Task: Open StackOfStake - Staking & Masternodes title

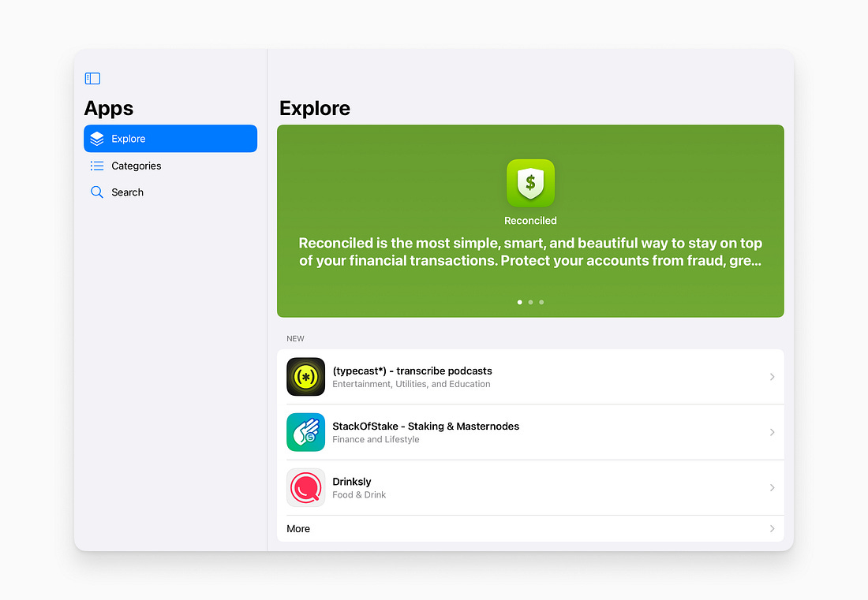Action: 425,427
